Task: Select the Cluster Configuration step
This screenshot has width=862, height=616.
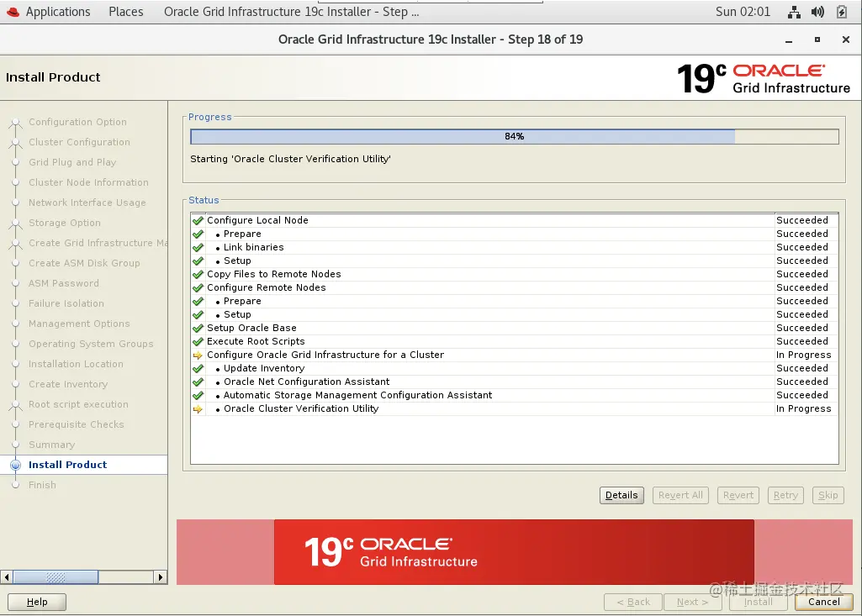Action: tap(79, 142)
